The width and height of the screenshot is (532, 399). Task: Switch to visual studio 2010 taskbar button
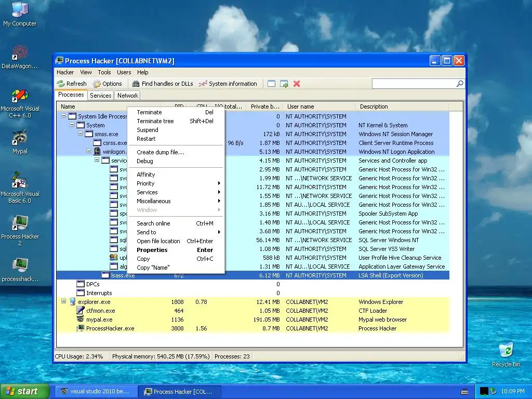coord(96,391)
